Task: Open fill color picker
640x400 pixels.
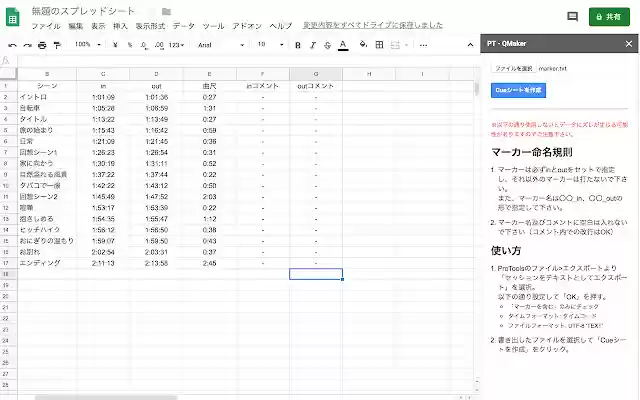Action: (x=363, y=44)
